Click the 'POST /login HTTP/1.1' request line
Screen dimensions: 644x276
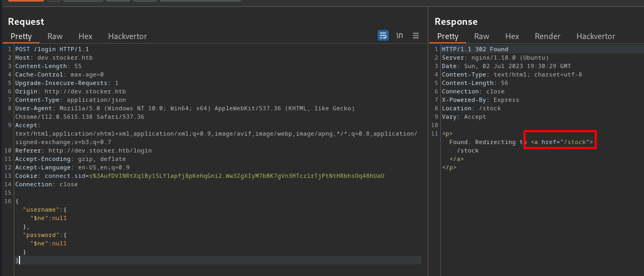(x=52, y=49)
